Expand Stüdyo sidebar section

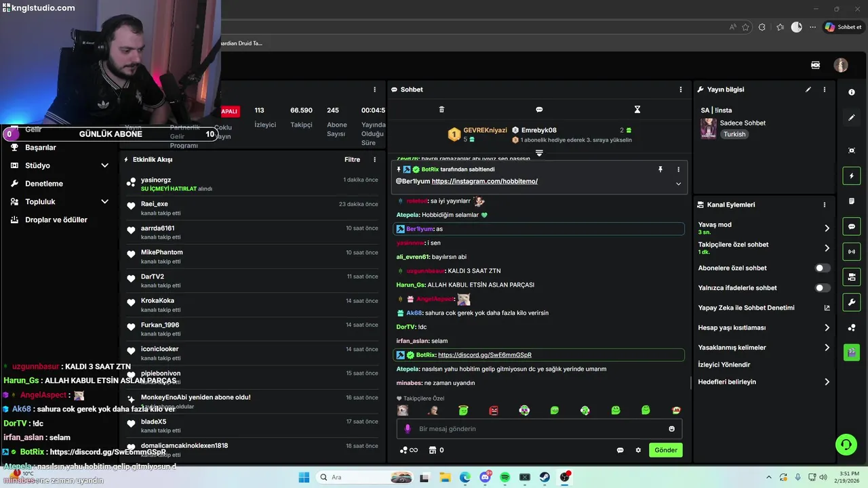[x=104, y=165]
